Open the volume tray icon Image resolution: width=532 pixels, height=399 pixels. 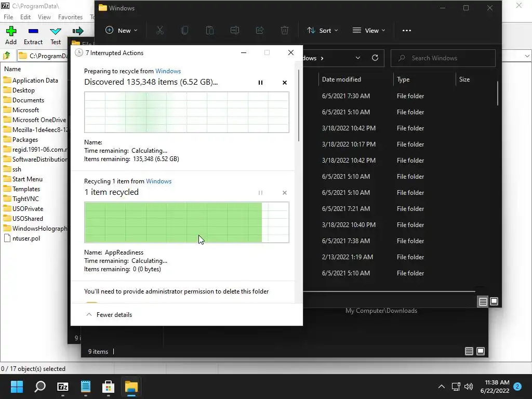tap(469, 387)
